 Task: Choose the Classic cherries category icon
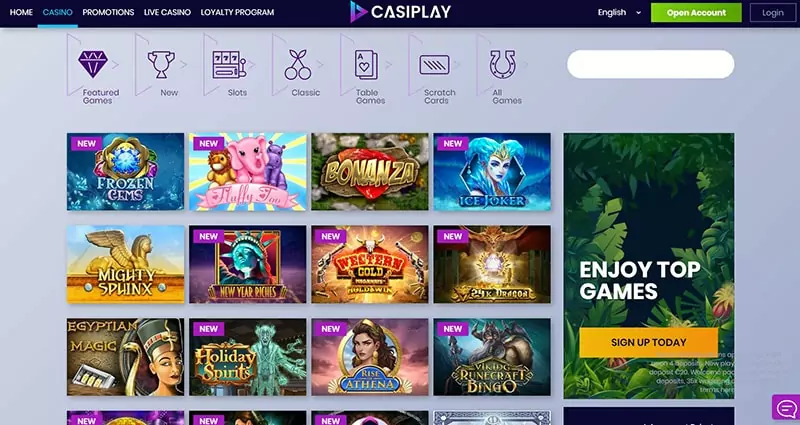[298, 65]
